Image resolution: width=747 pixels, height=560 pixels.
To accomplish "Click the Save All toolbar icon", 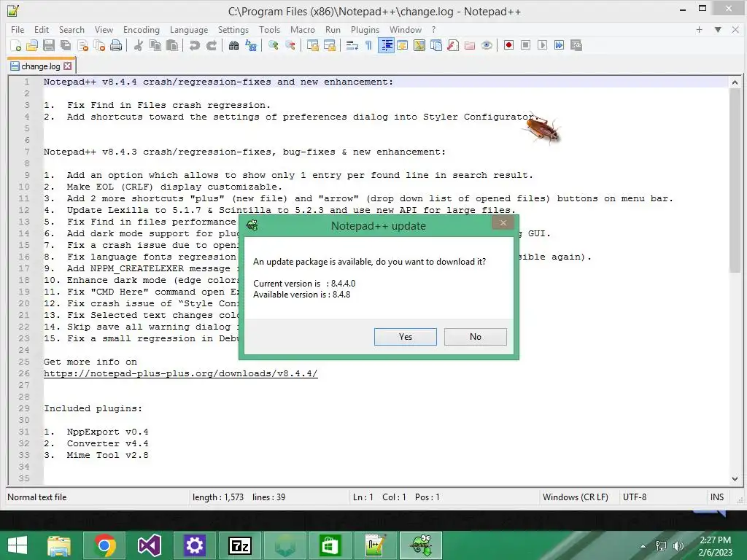I will (66, 46).
